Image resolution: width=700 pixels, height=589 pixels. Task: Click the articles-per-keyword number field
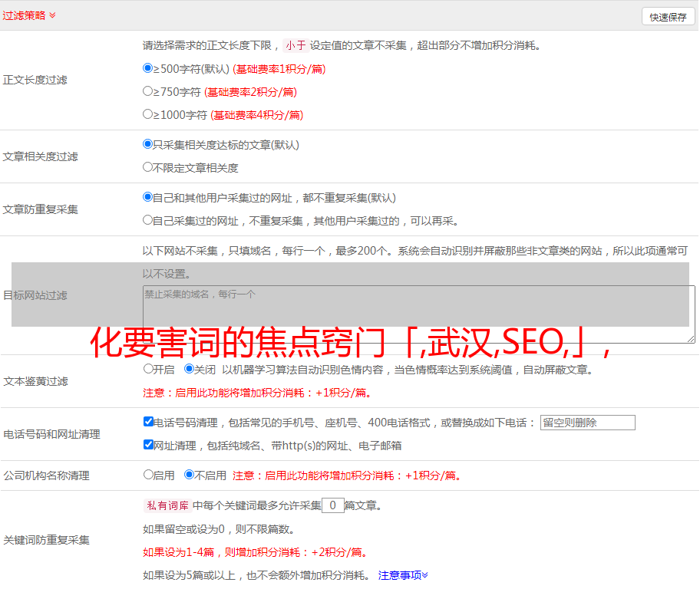(333, 505)
